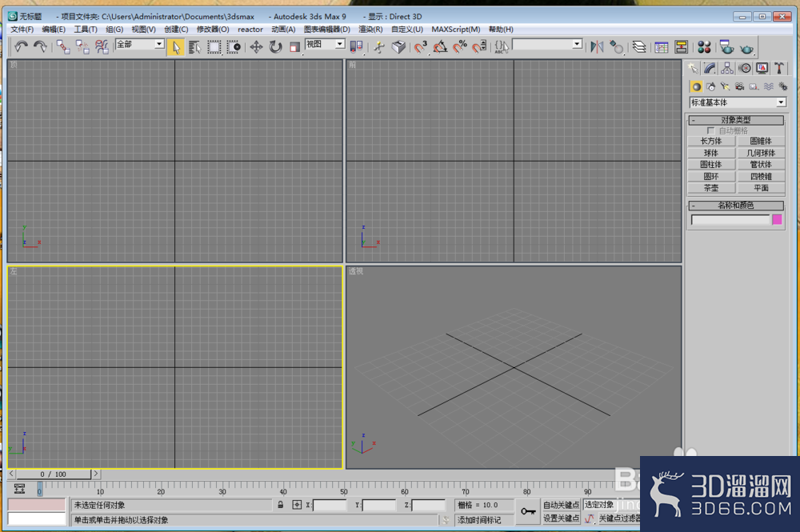This screenshot has width=800, height=532.
Task: Open the 文件(F) menu
Action: click(22, 30)
